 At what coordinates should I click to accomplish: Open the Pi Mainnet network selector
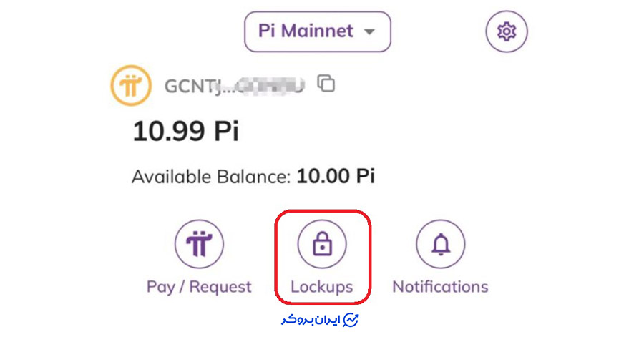[x=318, y=31]
